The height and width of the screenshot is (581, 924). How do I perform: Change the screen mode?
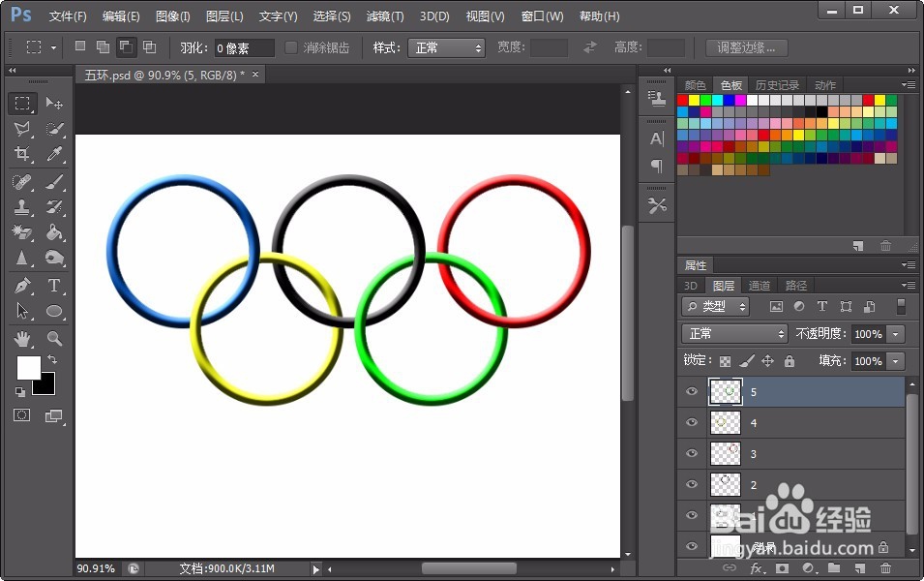(x=54, y=415)
